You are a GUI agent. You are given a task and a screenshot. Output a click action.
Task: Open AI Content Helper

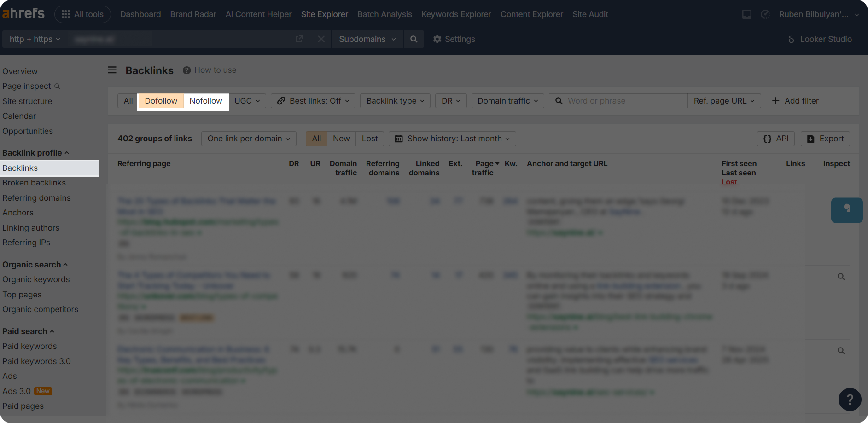coord(259,14)
